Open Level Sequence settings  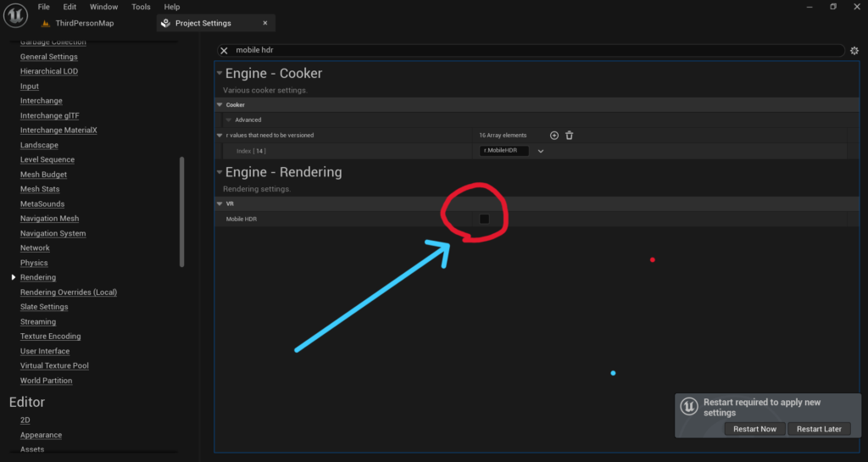tap(47, 159)
